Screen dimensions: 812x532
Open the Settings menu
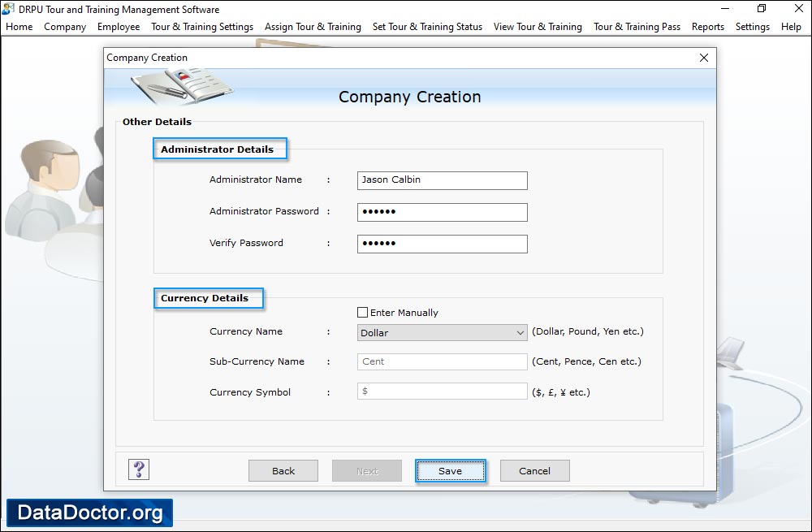[753, 27]
